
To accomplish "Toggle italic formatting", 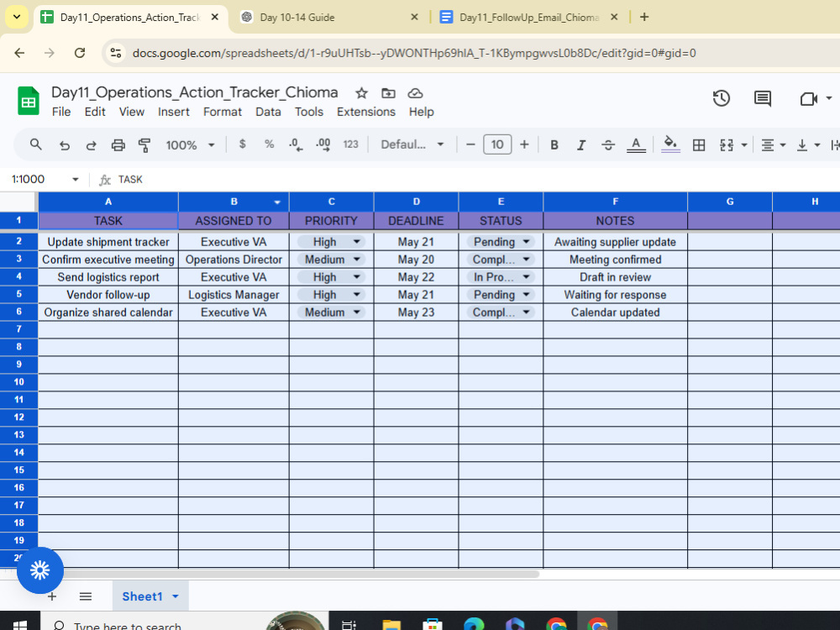I will click(x=581, y=144).
